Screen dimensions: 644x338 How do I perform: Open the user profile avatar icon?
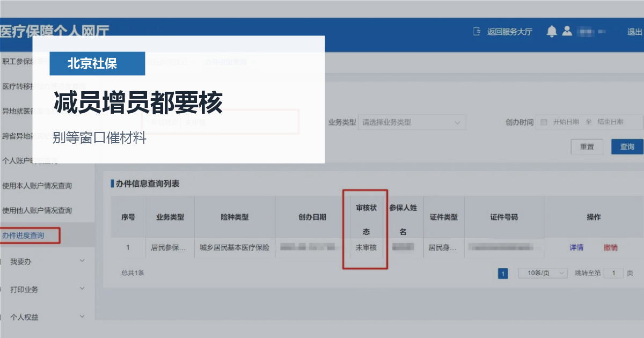click(567, 32)
